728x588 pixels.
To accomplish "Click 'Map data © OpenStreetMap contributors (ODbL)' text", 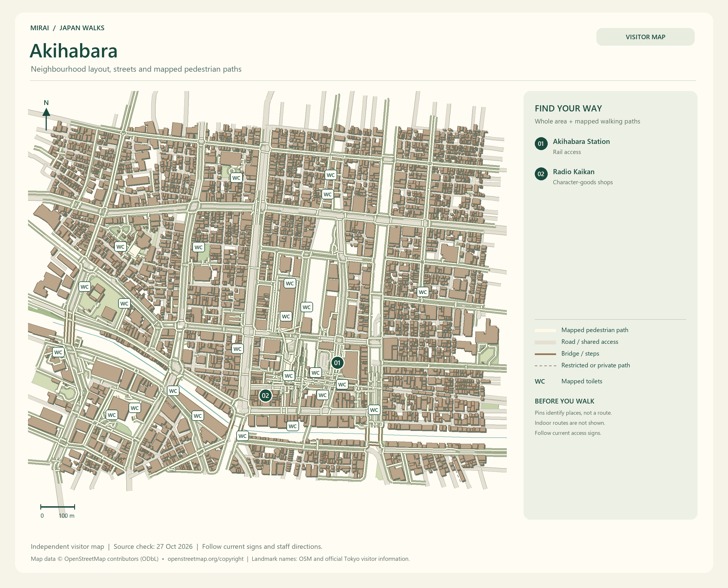I will [x=95, y=559].
